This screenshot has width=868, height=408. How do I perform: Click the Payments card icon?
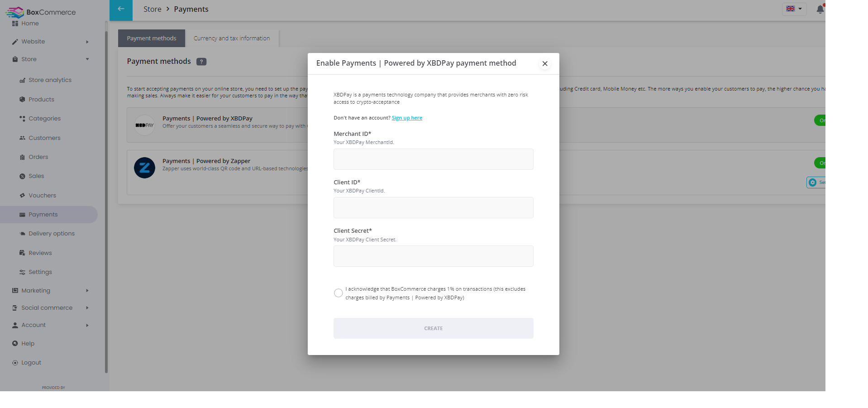22,215
